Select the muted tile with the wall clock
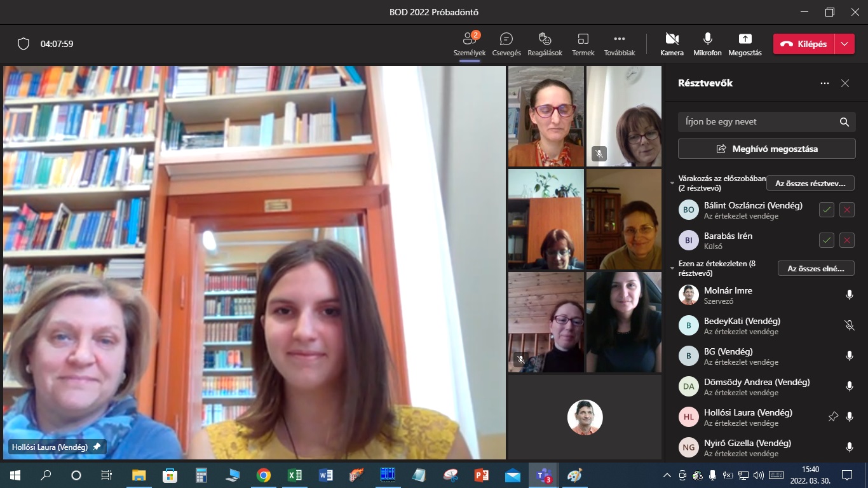868x488 pixels. [x=624, y=116]
